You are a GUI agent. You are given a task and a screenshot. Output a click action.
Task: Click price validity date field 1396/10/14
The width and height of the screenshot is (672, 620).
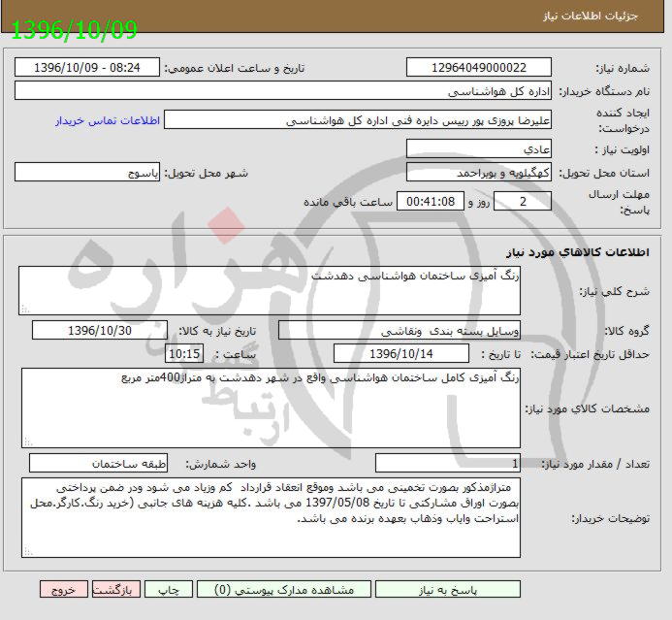pyautogui.click(x=401, y=354)
